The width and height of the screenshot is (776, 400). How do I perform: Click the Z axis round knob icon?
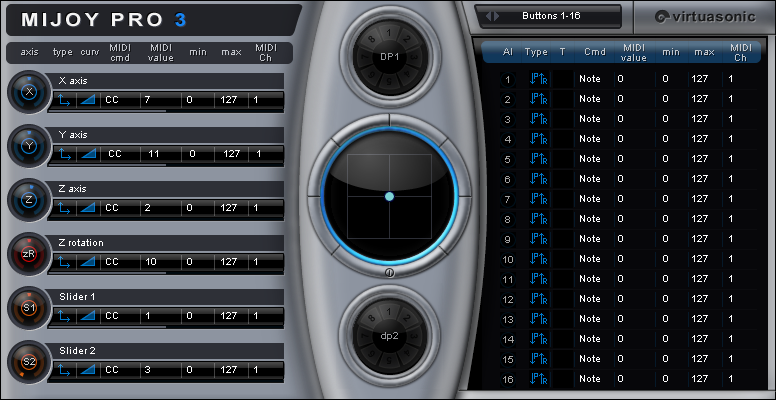click(x=30, y=200)
